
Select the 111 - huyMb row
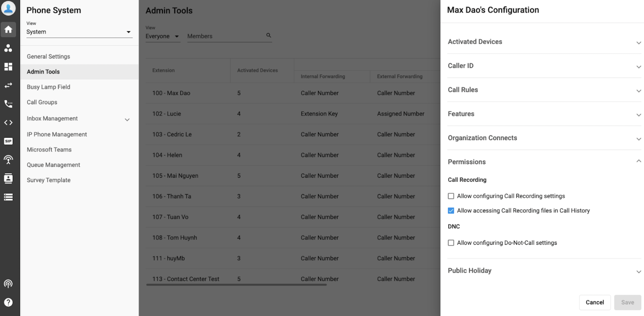point(293,258)
